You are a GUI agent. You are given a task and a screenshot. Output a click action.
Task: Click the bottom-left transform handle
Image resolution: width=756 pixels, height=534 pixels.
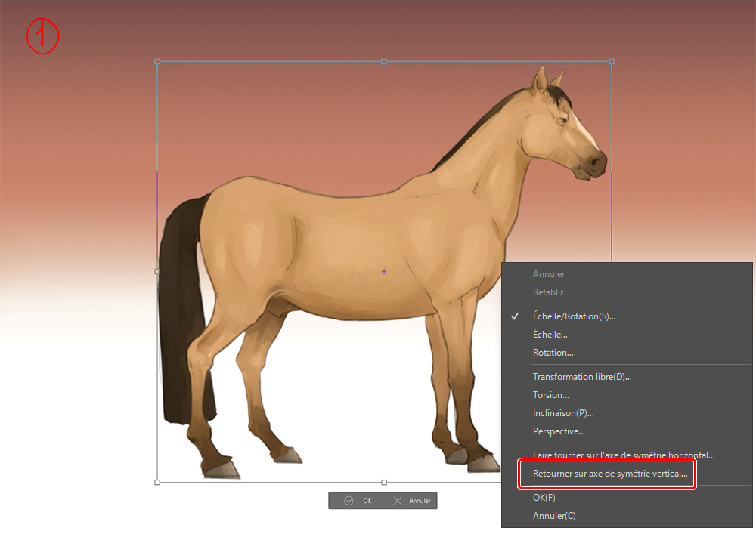157,481
